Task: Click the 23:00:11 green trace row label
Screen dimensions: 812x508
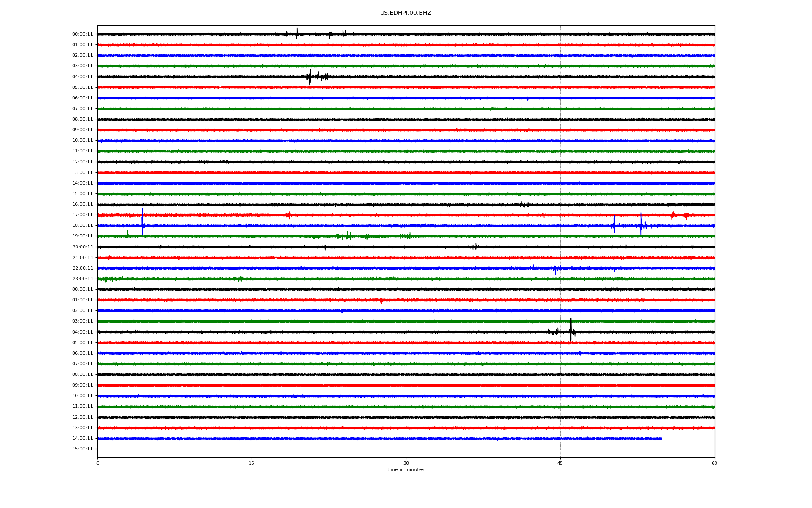Action: pyautogui.click(x=82, y=279)
